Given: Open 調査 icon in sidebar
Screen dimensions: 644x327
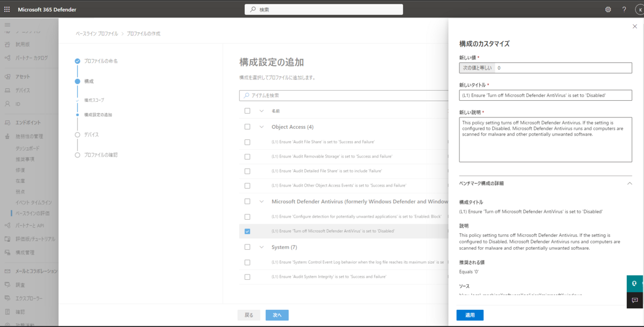Looking at the screenshot, I should (8, 285).
